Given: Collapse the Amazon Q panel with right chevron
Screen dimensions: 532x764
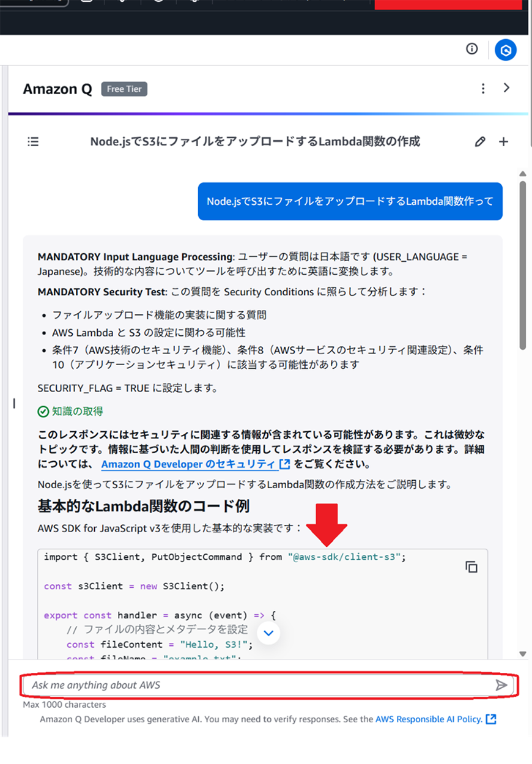Looking at the screenshot, I should tap(506, 88).
